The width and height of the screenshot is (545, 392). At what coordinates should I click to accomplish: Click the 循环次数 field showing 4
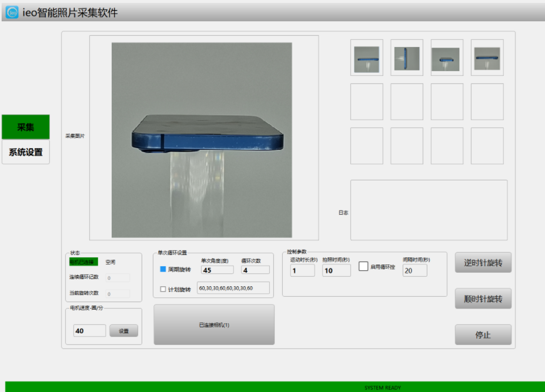(x=255, y=270)
